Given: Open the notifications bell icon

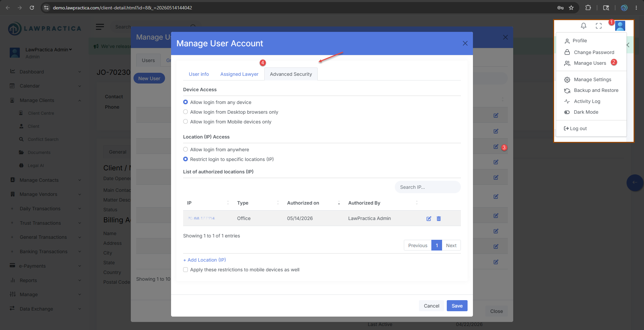Looking at the screenshot, I should click(584, 26).
